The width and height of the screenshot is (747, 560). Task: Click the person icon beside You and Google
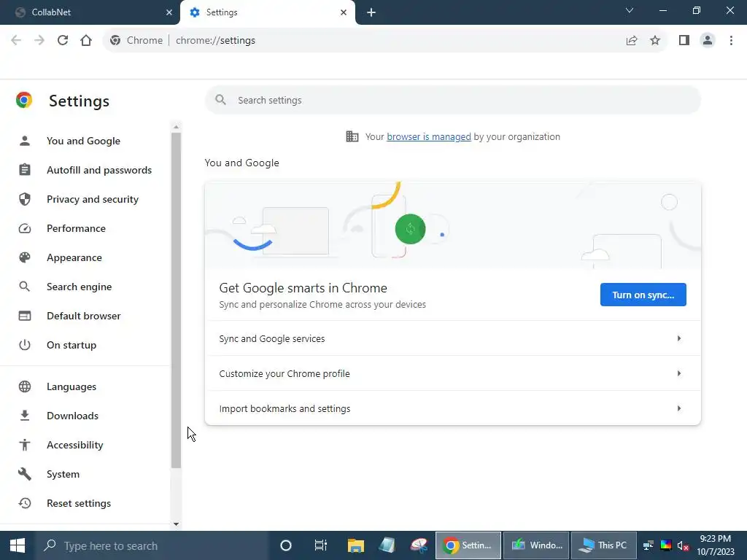click(x=25, y=141)
